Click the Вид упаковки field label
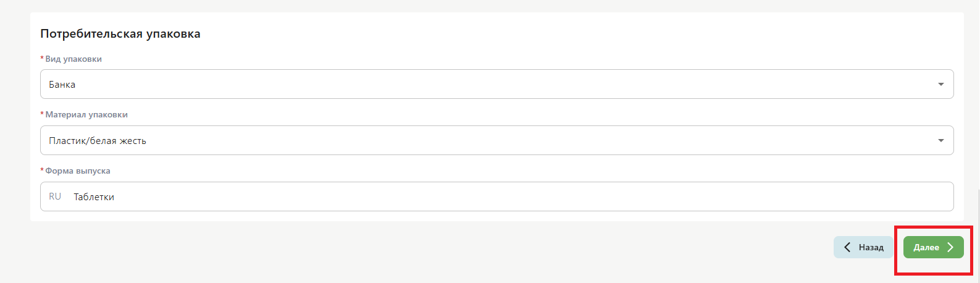980x283 pixels. coord(73,59)
